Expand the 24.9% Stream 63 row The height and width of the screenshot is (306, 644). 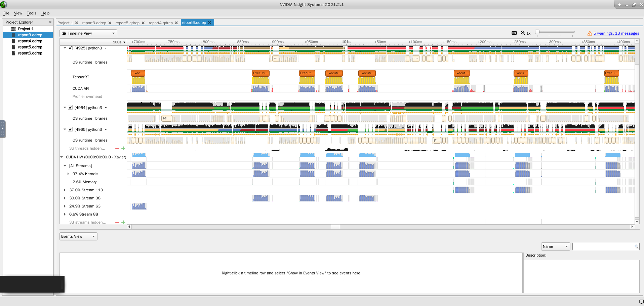tap(65, 206)
